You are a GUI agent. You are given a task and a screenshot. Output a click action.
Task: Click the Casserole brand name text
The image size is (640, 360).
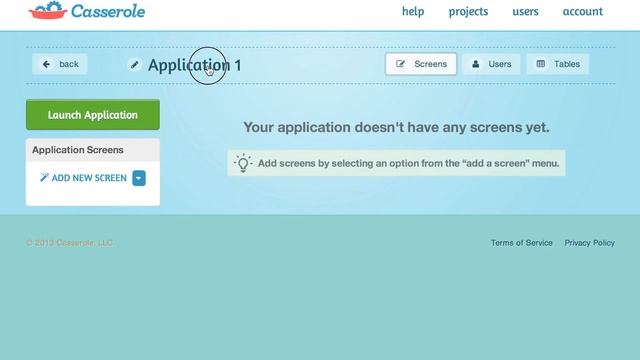[108, 11]
